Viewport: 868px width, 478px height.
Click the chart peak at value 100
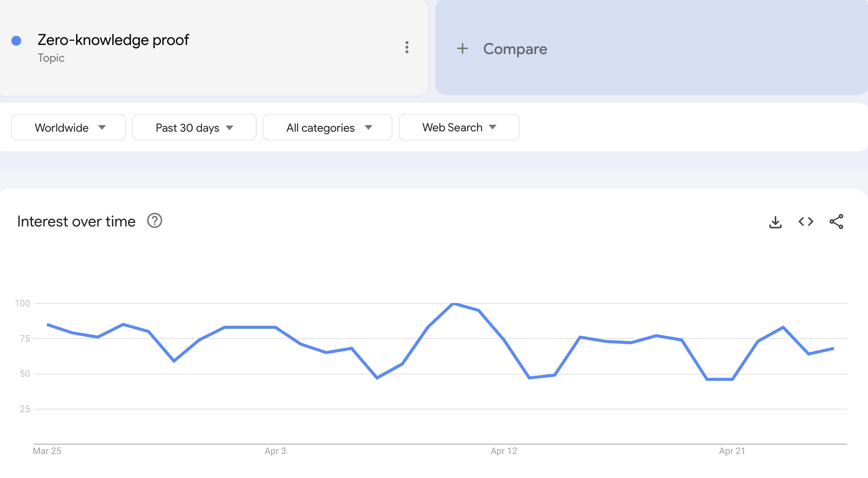(x=453, y=304)
